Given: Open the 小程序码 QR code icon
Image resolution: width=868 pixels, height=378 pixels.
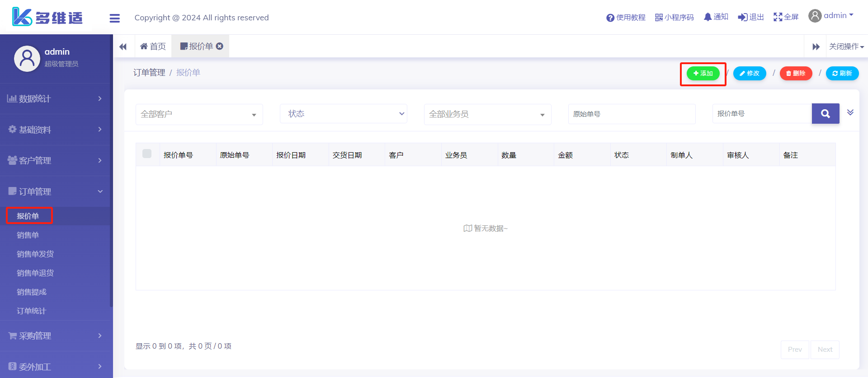Looking at the screenshot, I should 659,18.
